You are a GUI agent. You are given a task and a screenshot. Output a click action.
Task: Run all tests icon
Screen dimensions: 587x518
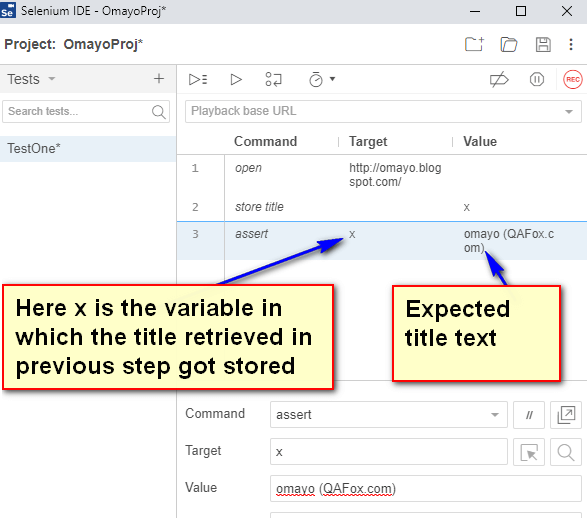click(x=198, y=79)
